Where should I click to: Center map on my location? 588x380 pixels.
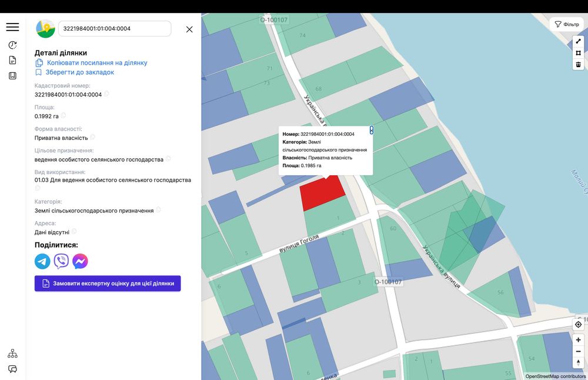click(x=578, y=325)
